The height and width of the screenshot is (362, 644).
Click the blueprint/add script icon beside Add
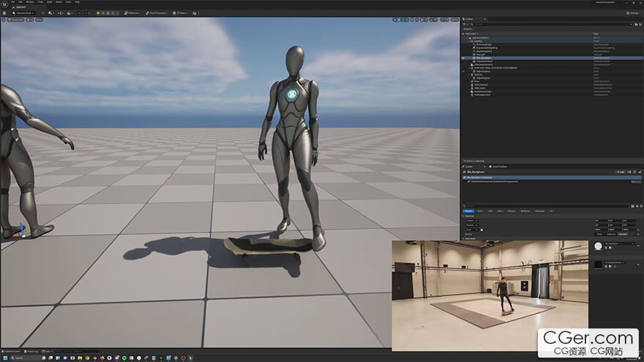coord(629,172)
